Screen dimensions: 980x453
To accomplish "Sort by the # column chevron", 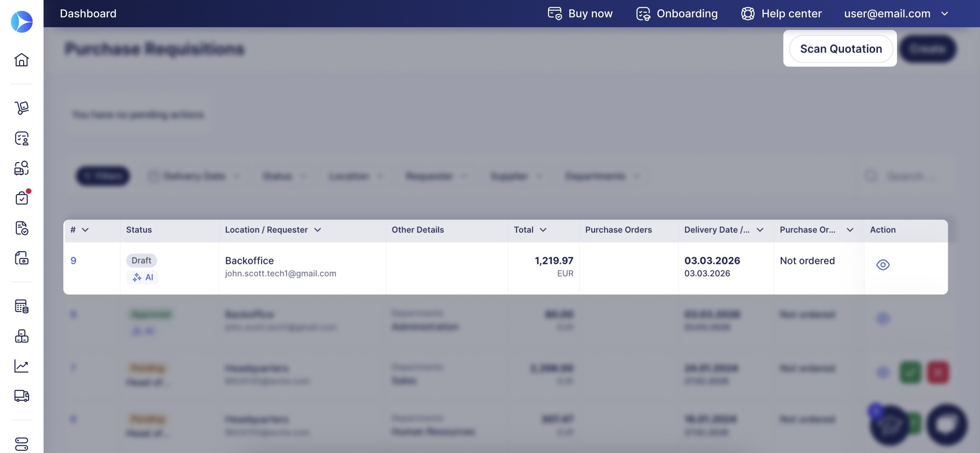I will point(85,230).
